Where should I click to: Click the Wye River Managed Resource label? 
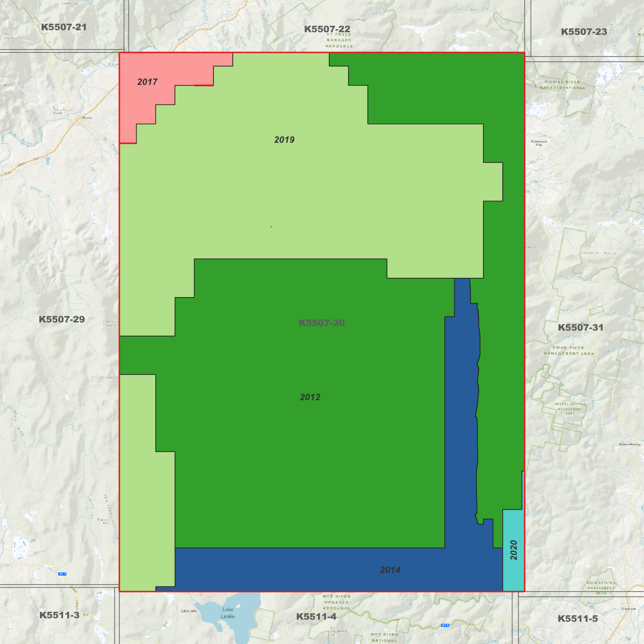point(337,602)
